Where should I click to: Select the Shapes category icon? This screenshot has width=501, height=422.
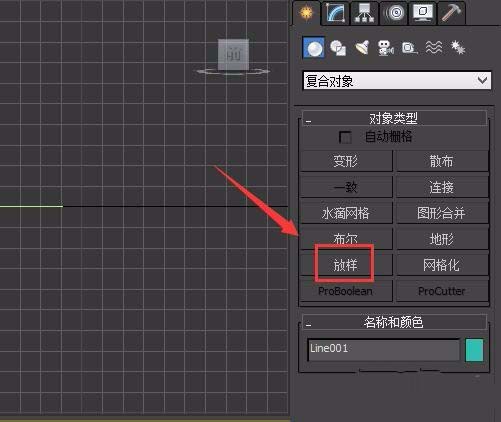[x=338, y=48]
